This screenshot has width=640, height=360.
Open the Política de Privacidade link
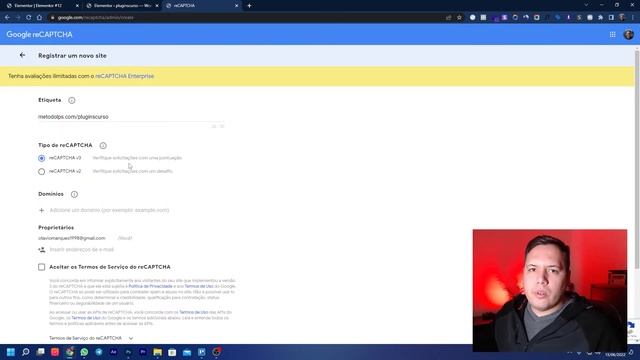(150, 287)
